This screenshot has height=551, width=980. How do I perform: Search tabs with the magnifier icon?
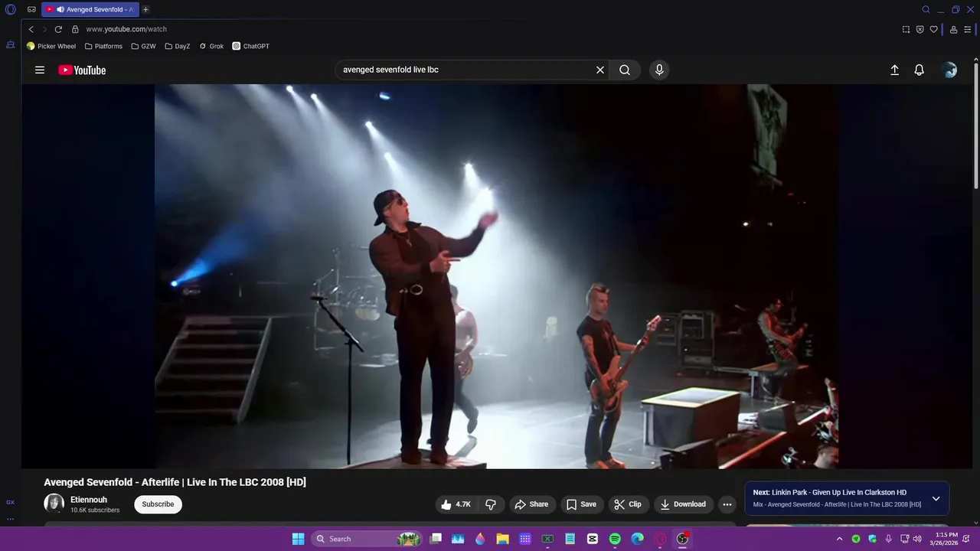[x=926, y=10]
